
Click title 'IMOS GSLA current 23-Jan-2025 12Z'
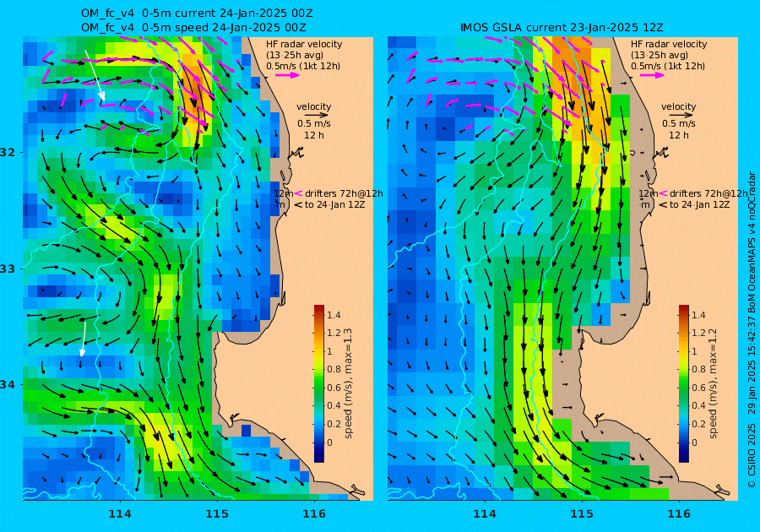[562, 28]
